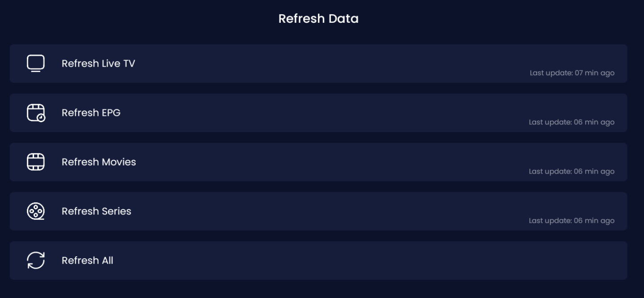Click the TV monitor icon
Screen dimensions: 644x298
pos(36,64)
